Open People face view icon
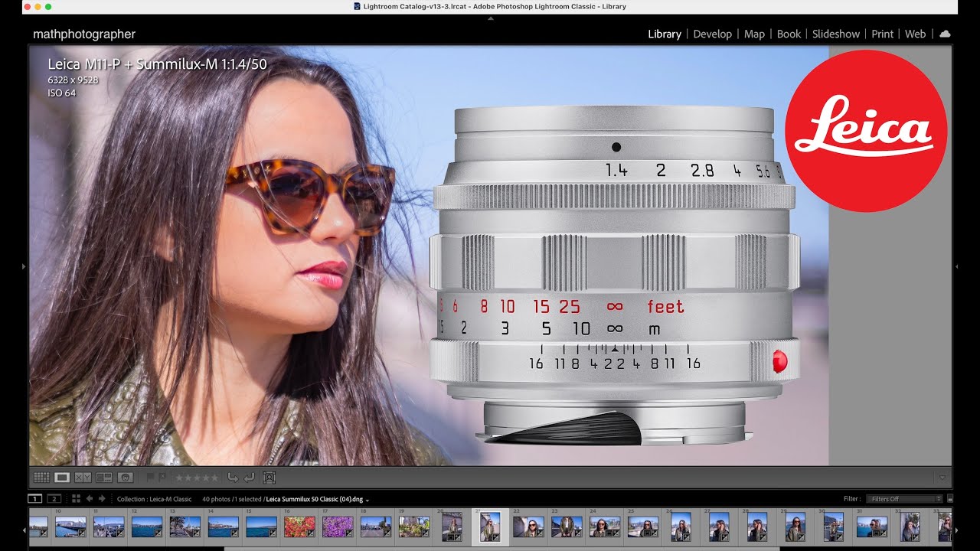The image size is (980, 551). (x=126, y=478)
